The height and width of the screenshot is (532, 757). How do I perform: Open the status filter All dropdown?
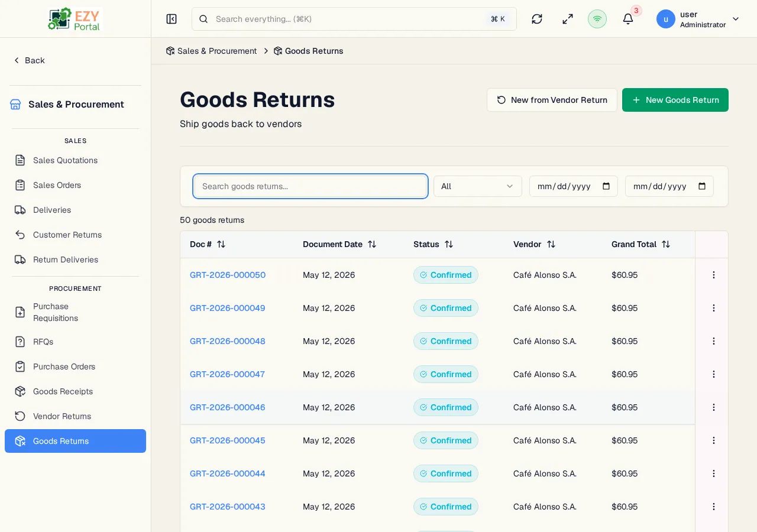(478, 186)
